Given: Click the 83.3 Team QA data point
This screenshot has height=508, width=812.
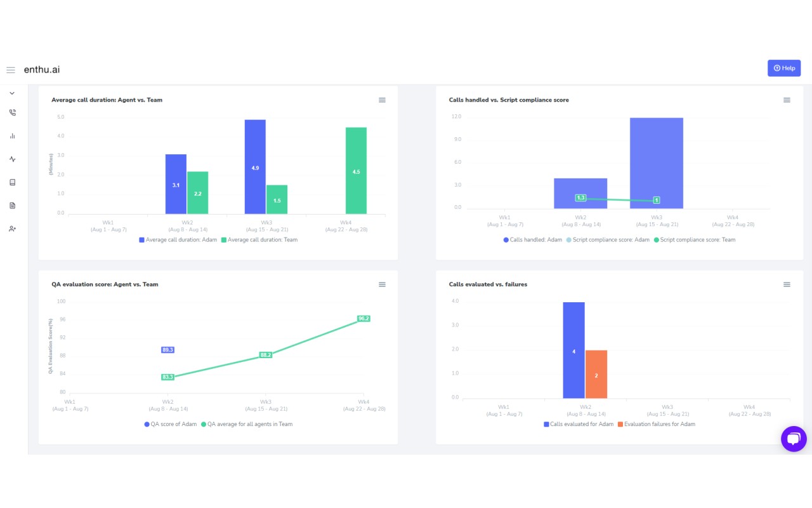Looking at the screenshot, I should 167,377.
